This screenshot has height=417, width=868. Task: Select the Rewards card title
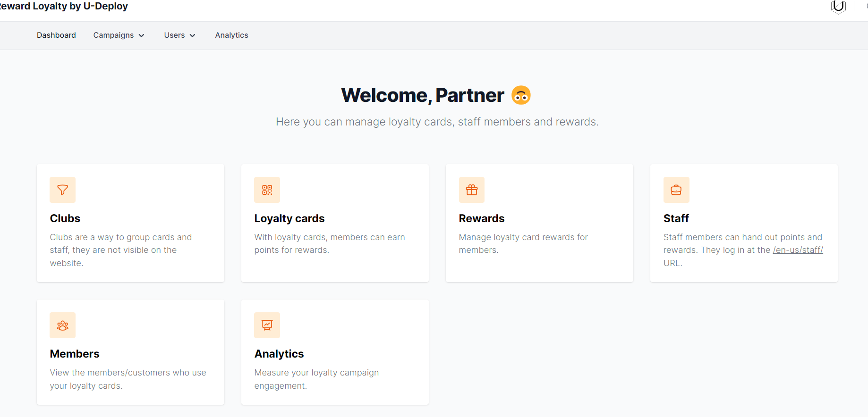(x=481, y=218)
